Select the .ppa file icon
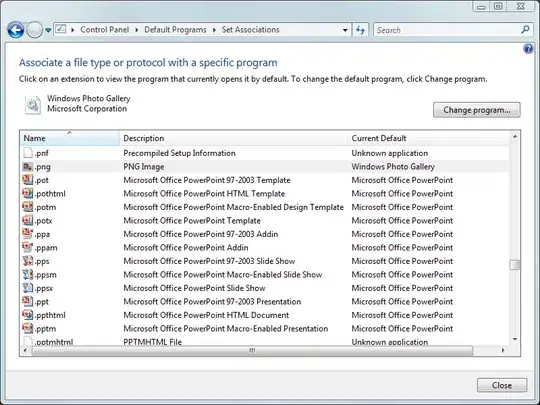Screen dimensions: 540x405 (x=28, y=234)
